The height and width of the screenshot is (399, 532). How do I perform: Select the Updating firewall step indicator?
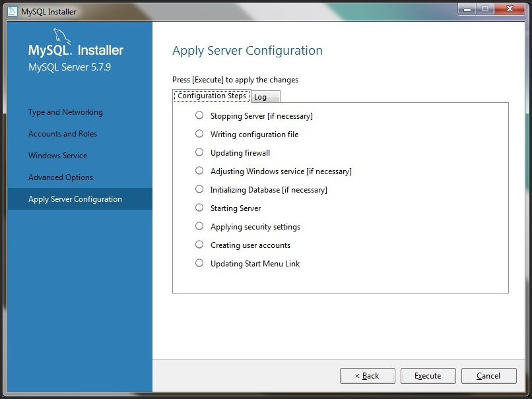[x=199, y=152]
